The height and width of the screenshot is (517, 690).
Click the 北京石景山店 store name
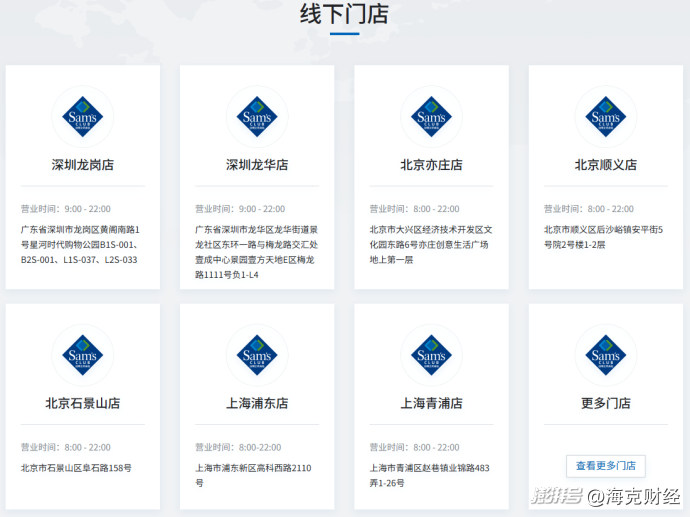(83, 403)
